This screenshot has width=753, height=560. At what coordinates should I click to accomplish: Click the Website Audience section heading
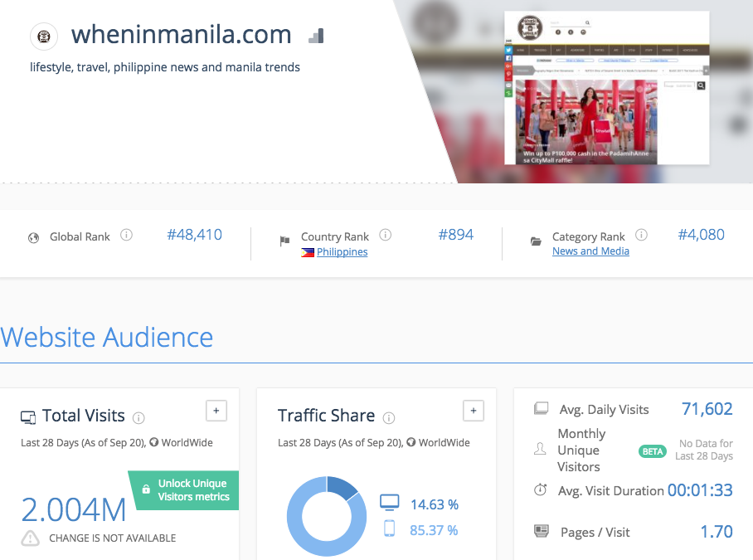pos(107,337)
